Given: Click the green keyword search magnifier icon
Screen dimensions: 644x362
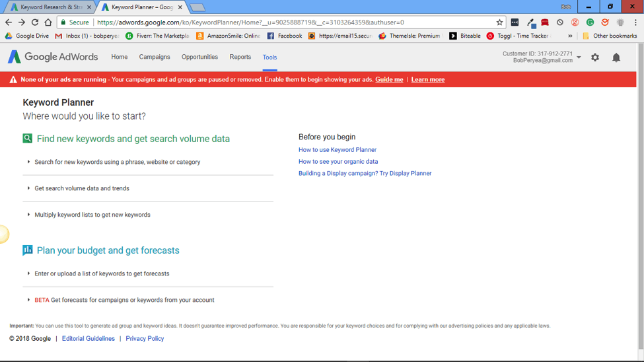Looking at the screenshot, I should tap(28, 138).
